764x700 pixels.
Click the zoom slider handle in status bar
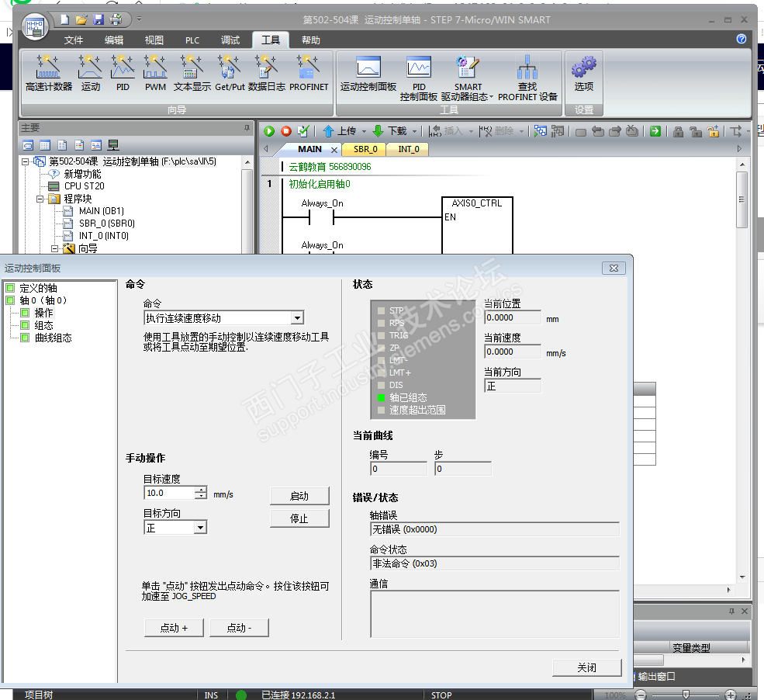686,695
